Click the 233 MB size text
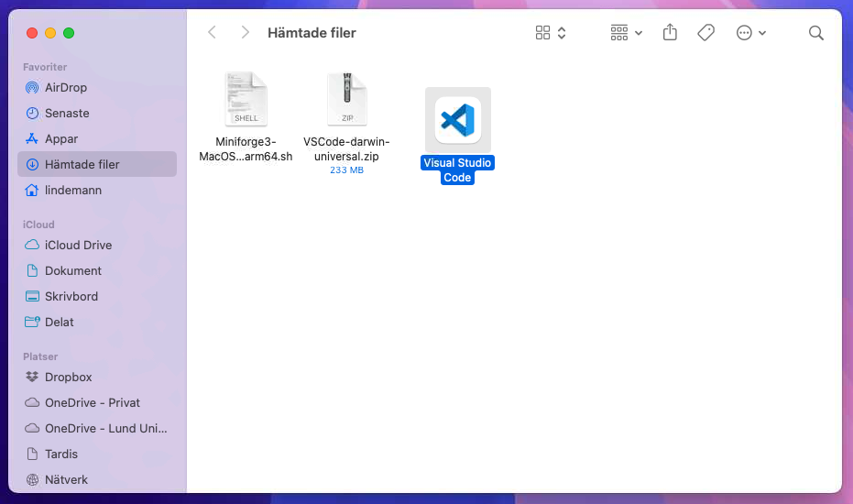853x504 pixels. tap(346, 170)
